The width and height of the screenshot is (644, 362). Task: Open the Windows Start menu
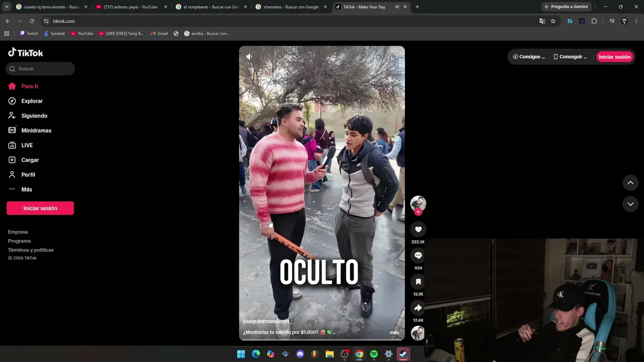(241, 354)
